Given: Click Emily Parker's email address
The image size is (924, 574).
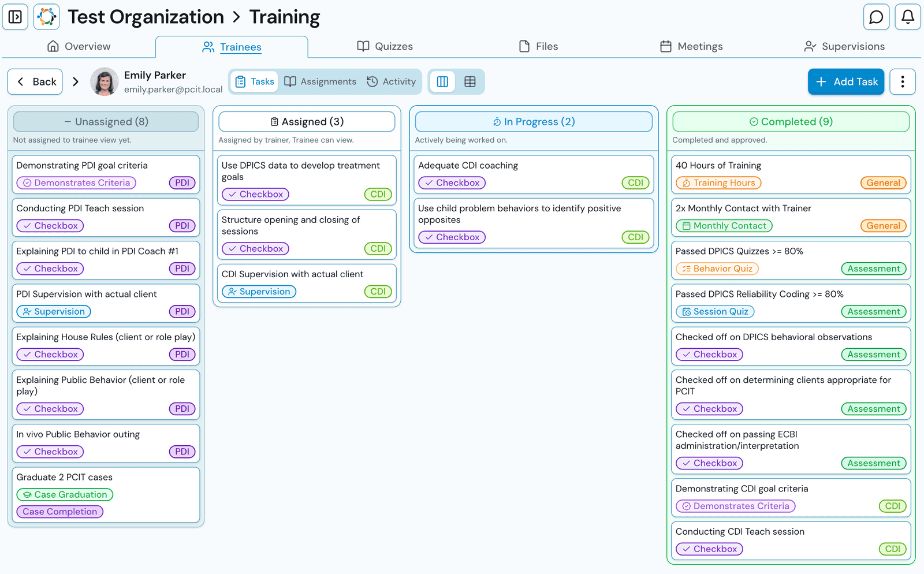Looking at the screenshot, I should click(x=173, y=90).
